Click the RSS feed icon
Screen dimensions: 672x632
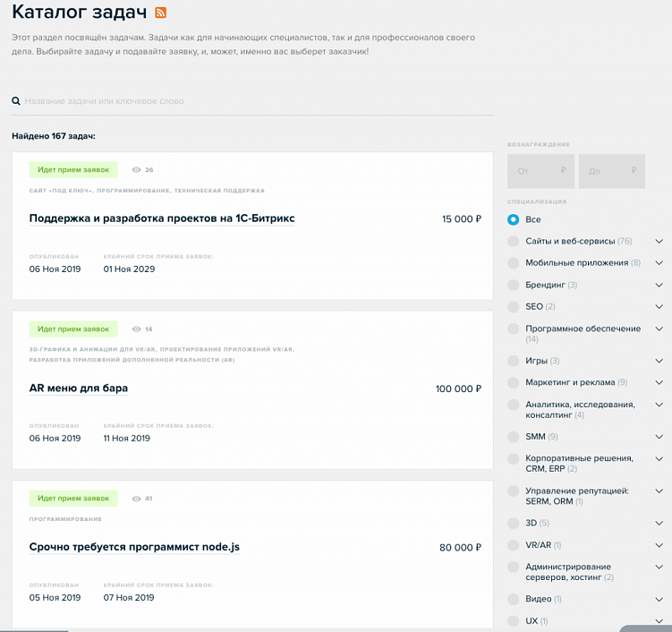[x=160, y=13]
